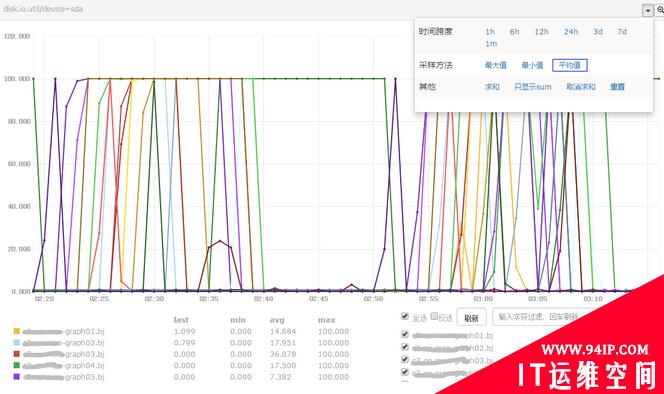Image resolution: width=664 pixels, height=394 pixels.
Task: Click the 只显示sum option
Action: click(x=533, y=87)
